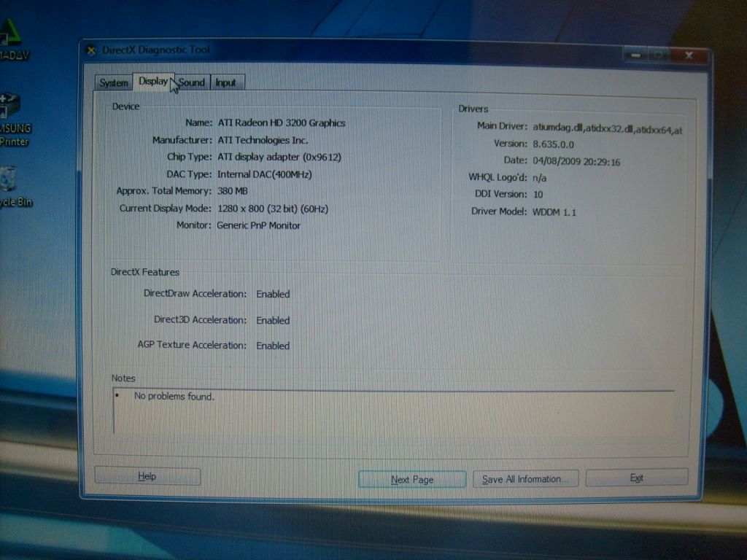
Task: Select the Display tab
Action: pos(153,82)
